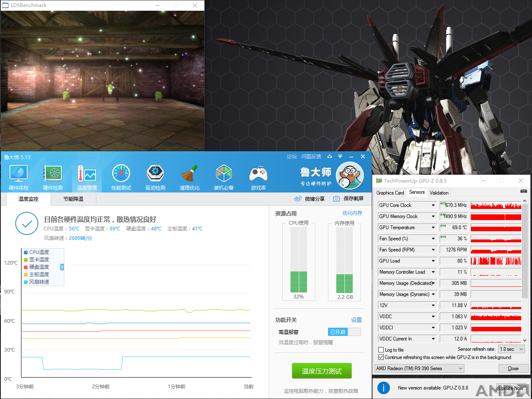Collapse the chart legend with arrow
Viewport: 532px width, 399px height.
(62, 267)
